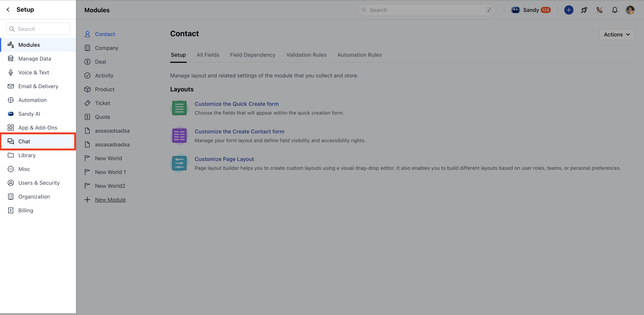Click the blue plus quick-create icon
Image resolution: width=644 pixels, height=315 pixels.
click(568, 10)
